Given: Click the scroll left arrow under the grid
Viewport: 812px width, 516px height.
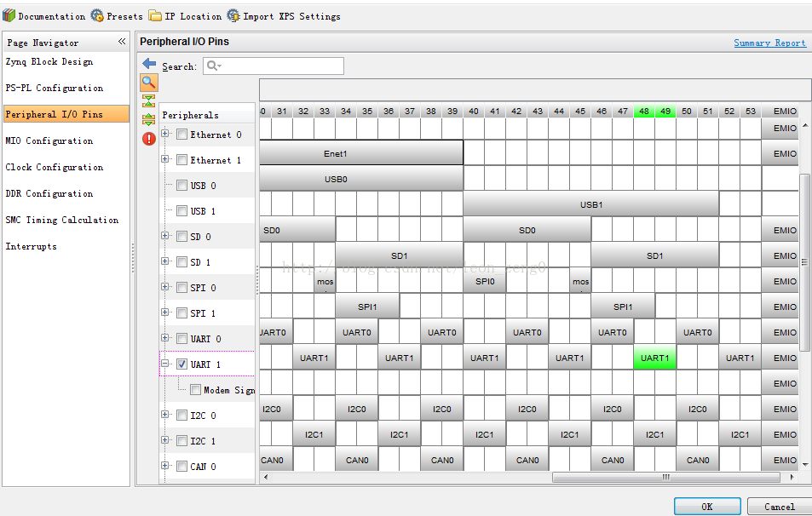Looking at the screenshot, I should tap(266, 477).
